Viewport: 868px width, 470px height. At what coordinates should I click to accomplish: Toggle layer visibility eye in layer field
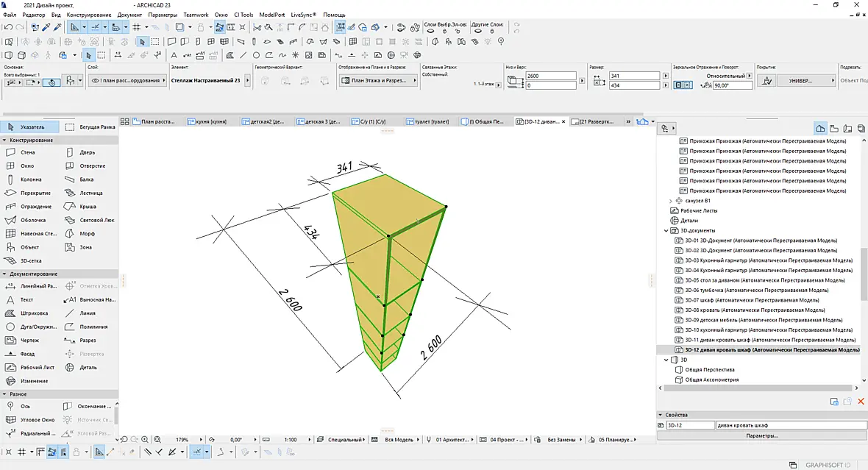pyautogui.click(x=95, y=80)
